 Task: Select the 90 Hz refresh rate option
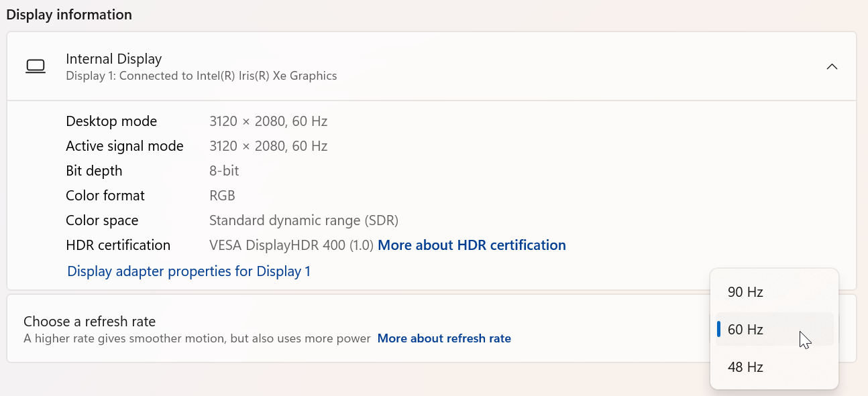point(745,292)
